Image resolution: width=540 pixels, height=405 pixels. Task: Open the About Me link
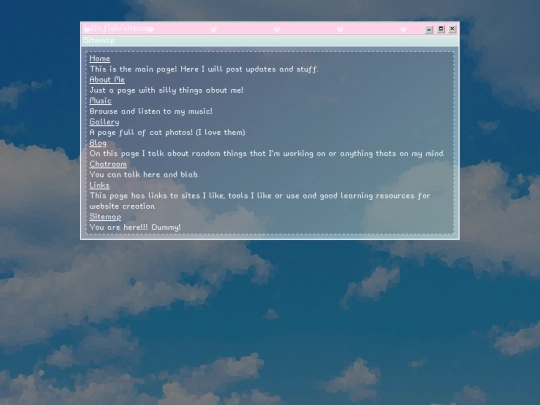click(x=107, y=80)
